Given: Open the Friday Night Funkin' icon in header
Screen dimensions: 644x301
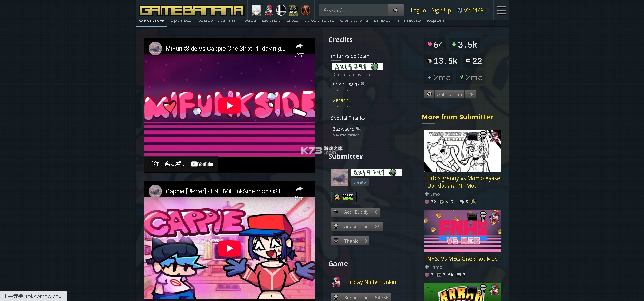Looking at the screenshot, I should (x=269, y=10).
